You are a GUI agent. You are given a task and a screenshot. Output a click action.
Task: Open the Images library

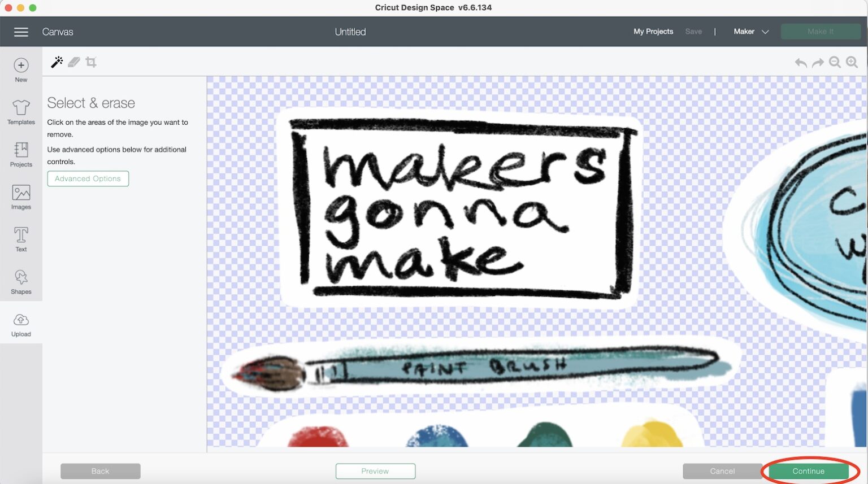(21, 197)
